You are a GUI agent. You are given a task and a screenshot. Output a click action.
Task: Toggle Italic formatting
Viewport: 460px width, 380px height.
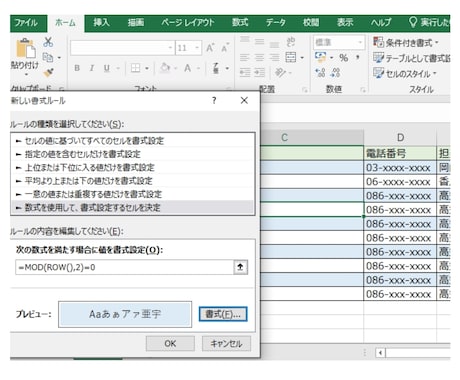(x=92, y=68)
